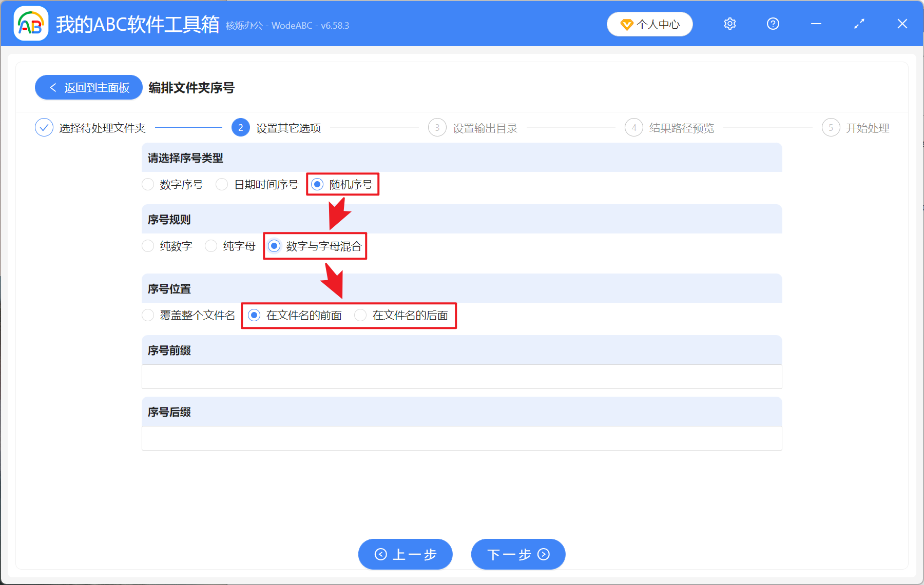Image resolution: width=924 pixels, height=585 pixels.
Task: Click the circled arrow inside 上一步 button
Action: [x=380, y=554]
